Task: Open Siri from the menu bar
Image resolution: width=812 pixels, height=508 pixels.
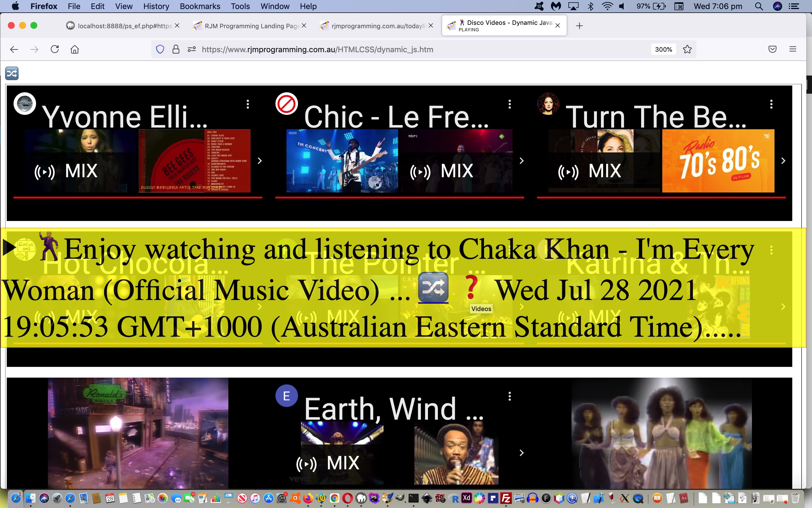Action: 777,6
